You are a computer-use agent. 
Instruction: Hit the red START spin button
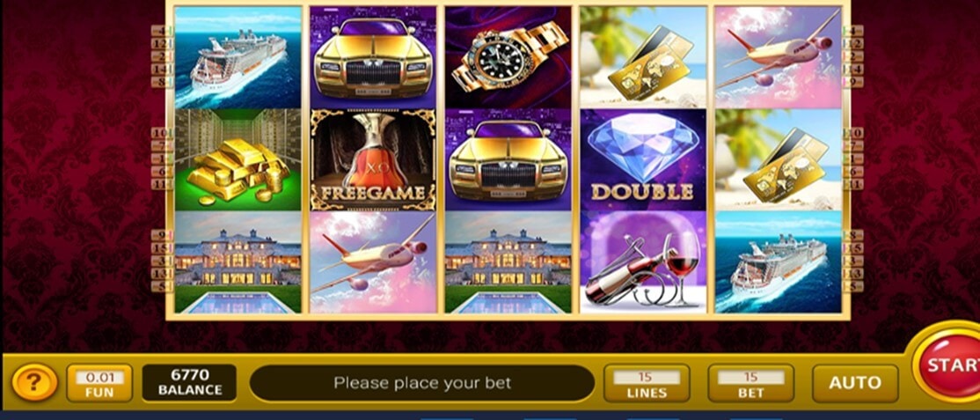pos(947,366)
